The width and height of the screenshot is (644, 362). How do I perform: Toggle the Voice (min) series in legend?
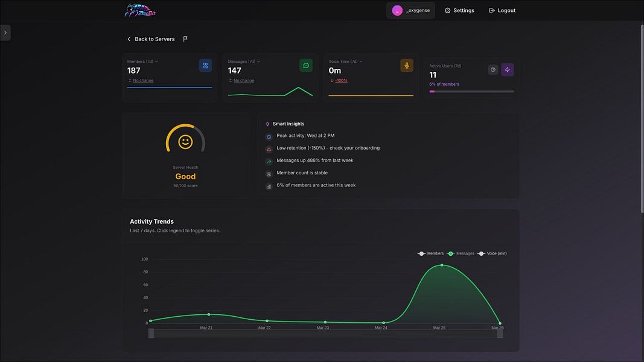point(492,253)
